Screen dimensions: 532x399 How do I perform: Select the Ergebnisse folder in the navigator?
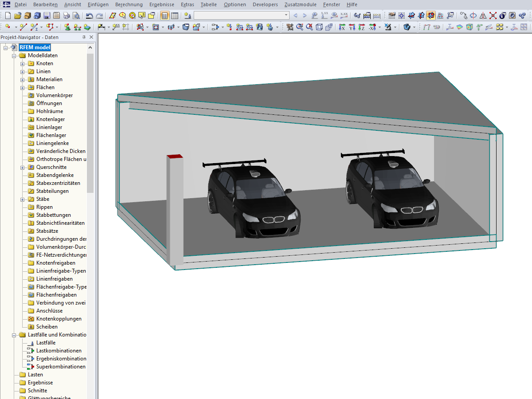[x=40, y=383]
